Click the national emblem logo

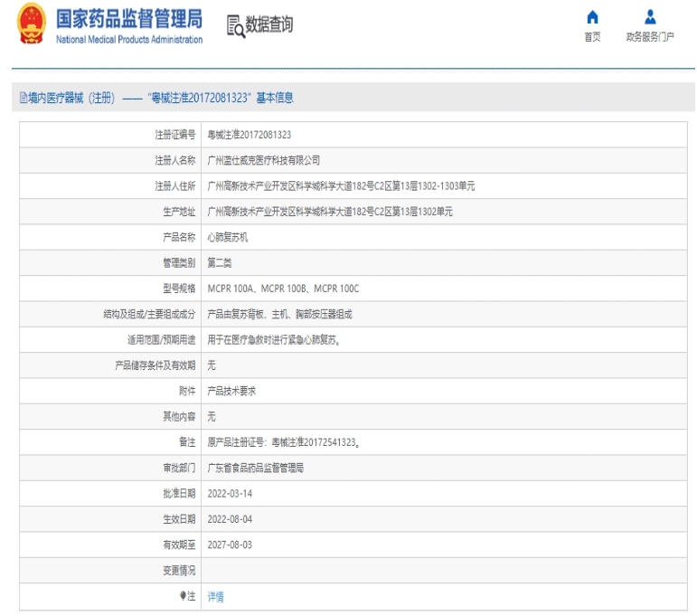click(31, 25)
